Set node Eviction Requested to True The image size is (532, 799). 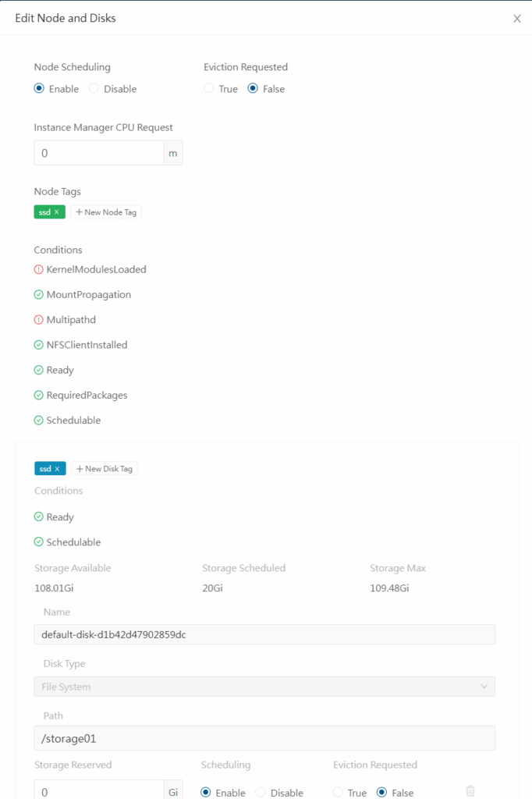click(209, 89)
